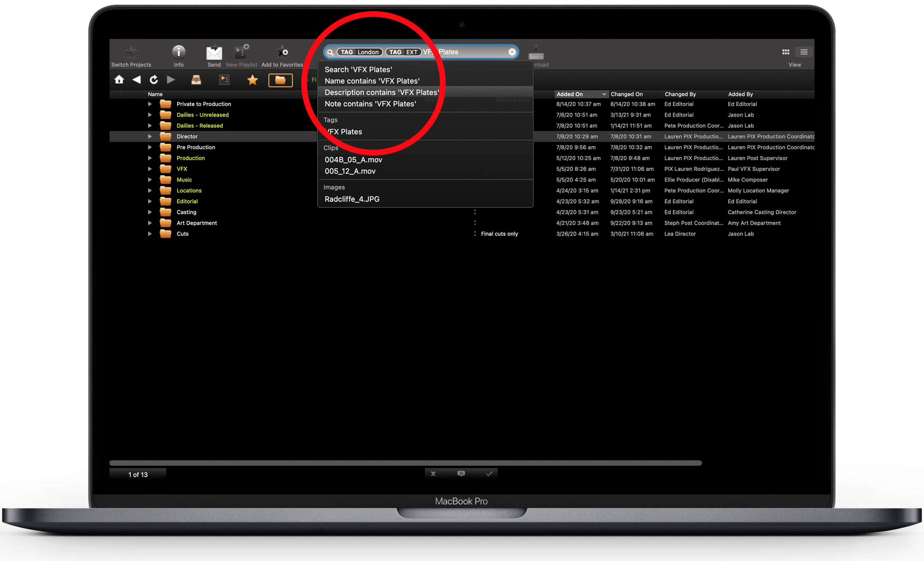The width and height of the screenshot is (924, 561).
Task: Switch to grid view icon
Action: pos(786,52)
